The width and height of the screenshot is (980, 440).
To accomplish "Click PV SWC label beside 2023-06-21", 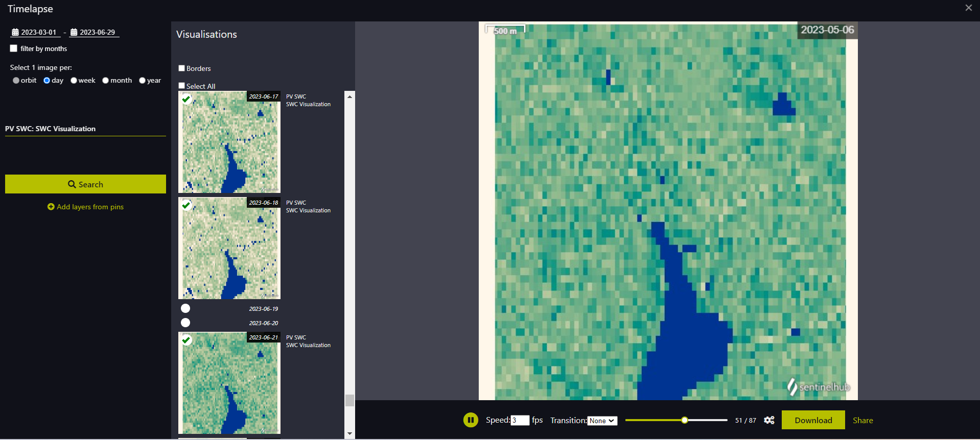I will tap(296, 337).
